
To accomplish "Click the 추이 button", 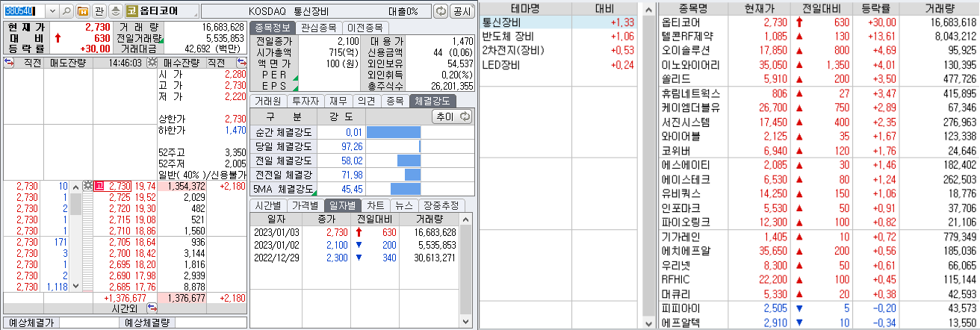I will click(453, 116).
